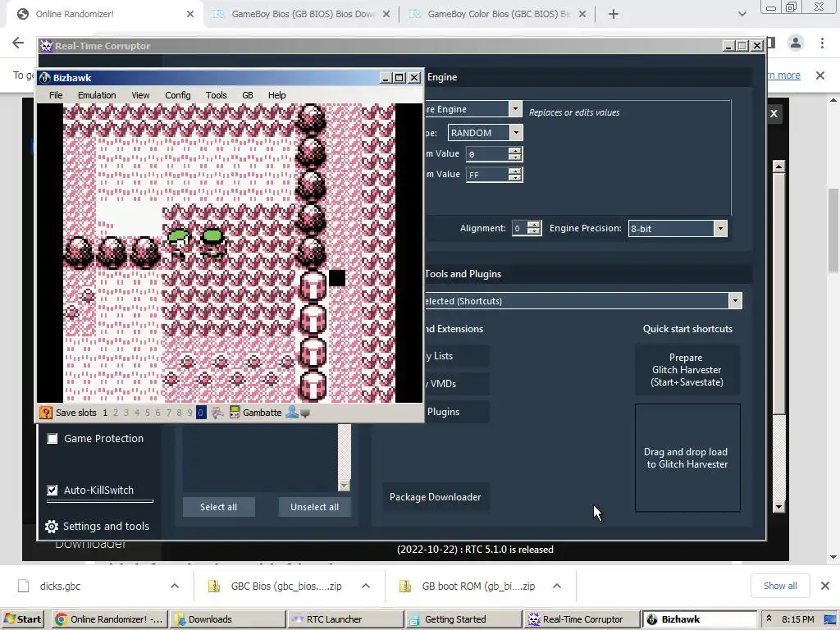The width and height of the screenshot is (840, 630).
Task: Select save slot 0 in Bizhawk
Action: (x=201, y=413)
